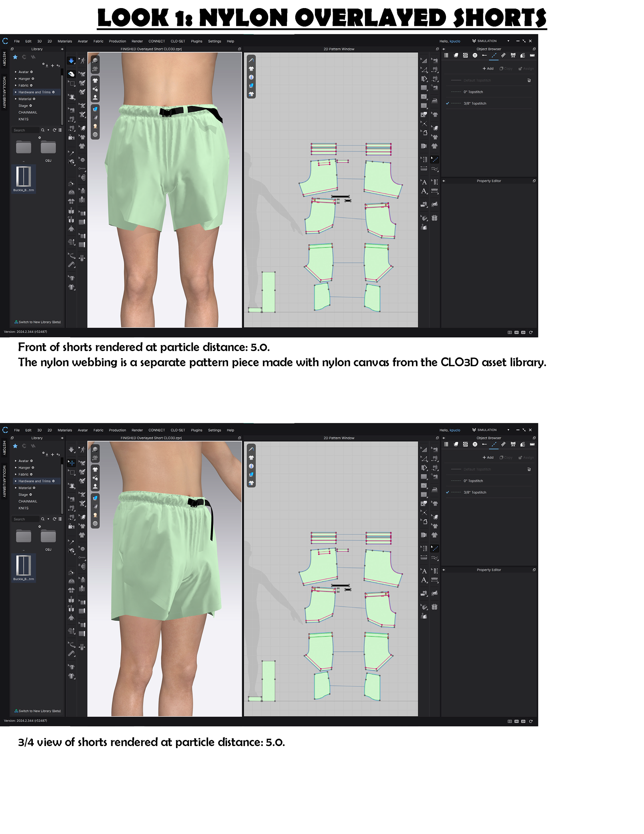Switch to list view icon in 3/4-view Library
Image resolution: width=644 pixels, height=834 pixels.
point(60,519)
